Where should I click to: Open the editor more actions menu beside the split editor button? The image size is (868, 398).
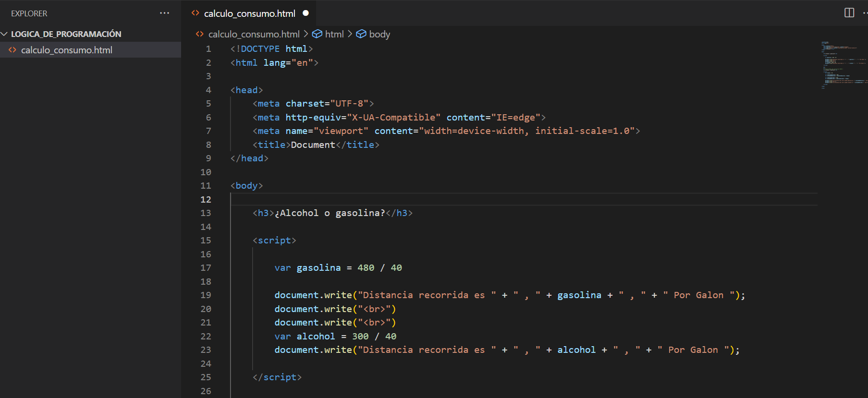pos(865,13)
